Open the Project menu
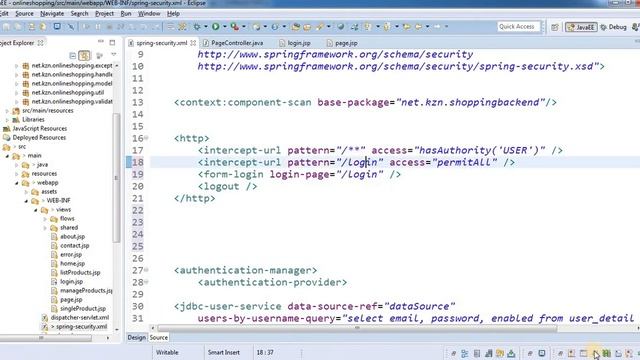This screenshot has width=640, height=360. coord(104,13)
